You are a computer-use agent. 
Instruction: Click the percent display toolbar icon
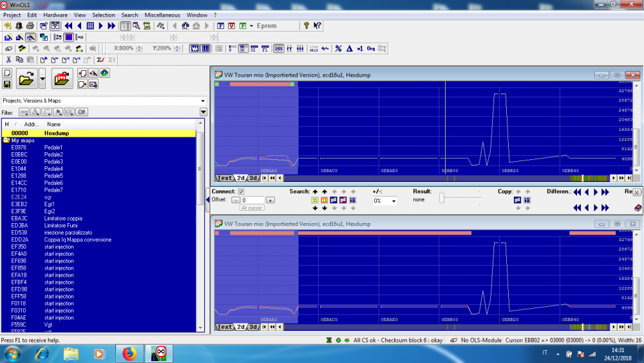(338, 48)
